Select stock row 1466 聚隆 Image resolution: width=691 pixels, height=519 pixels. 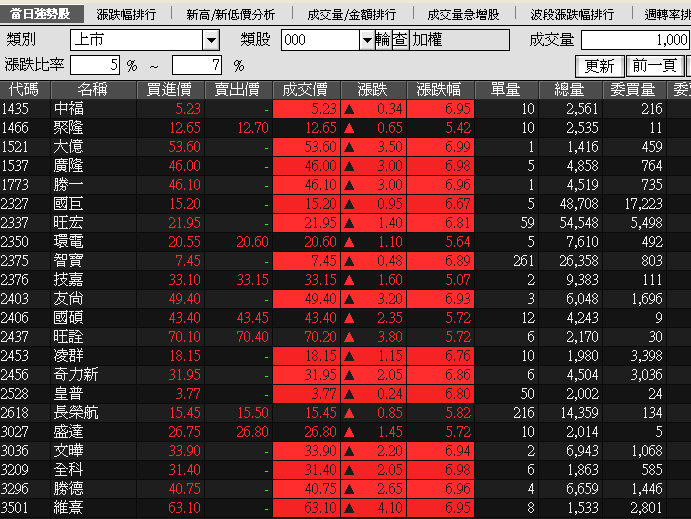pyautogui.click(x=346, y=128)
